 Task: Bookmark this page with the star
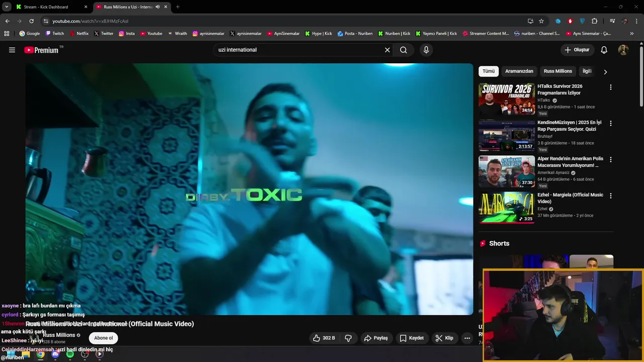pyautogui.click(x=541, y=21)
